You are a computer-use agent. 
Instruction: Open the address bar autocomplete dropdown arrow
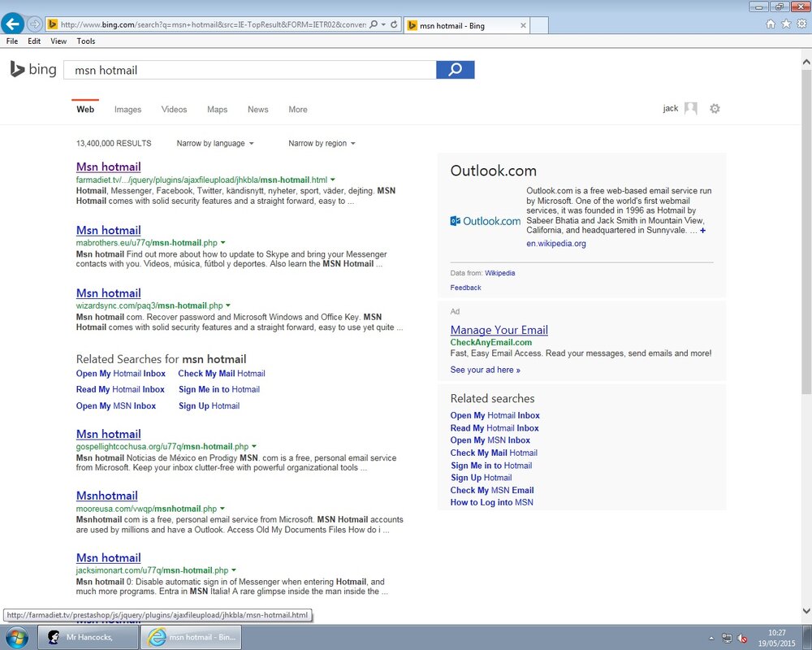(383, 24)
